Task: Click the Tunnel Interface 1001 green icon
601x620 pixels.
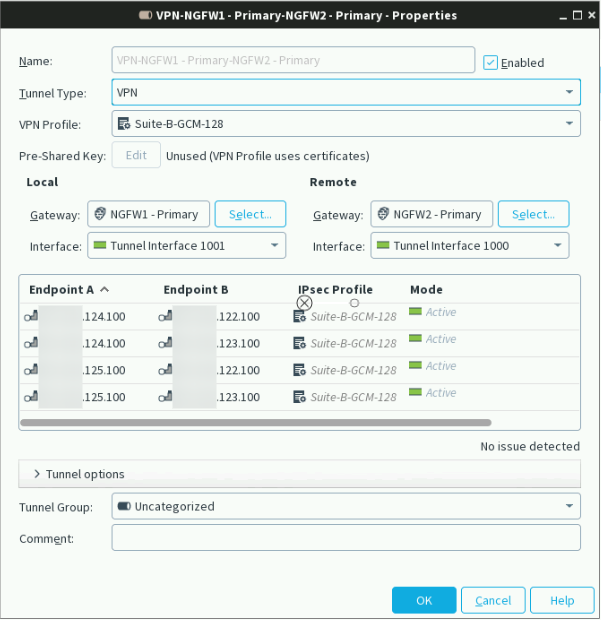Action: (x=100, y=245)
